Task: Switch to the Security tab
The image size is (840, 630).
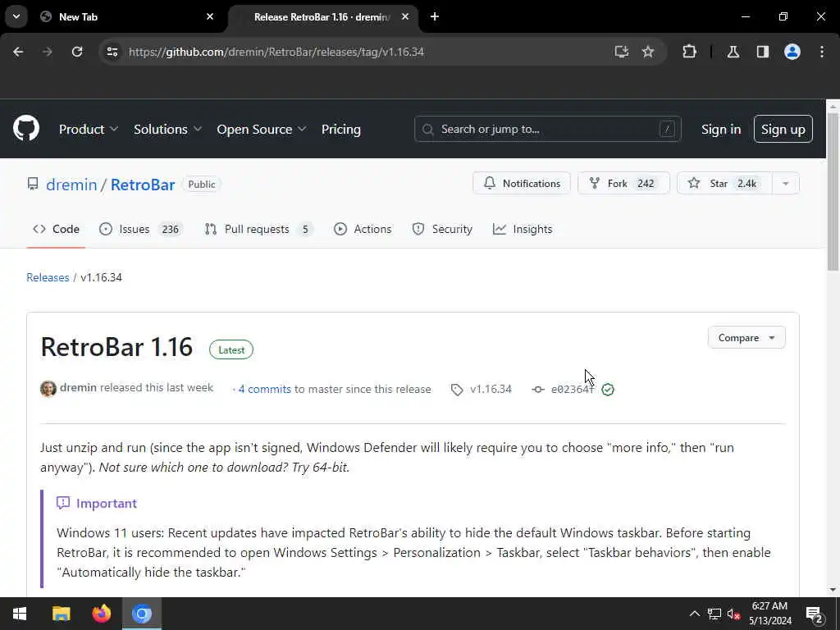Action: coord(442,230)
